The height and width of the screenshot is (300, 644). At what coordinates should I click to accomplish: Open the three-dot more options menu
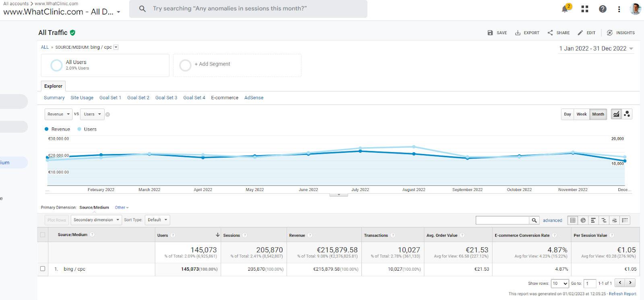click(x=619, y=9)
